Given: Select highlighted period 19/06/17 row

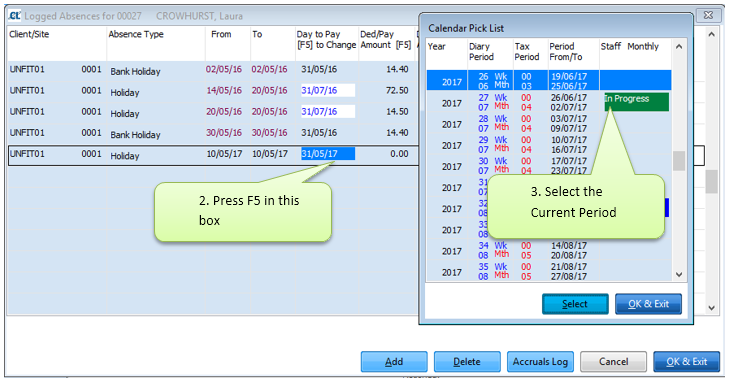Looking at the screenshot, I should (x=549, y=80).
